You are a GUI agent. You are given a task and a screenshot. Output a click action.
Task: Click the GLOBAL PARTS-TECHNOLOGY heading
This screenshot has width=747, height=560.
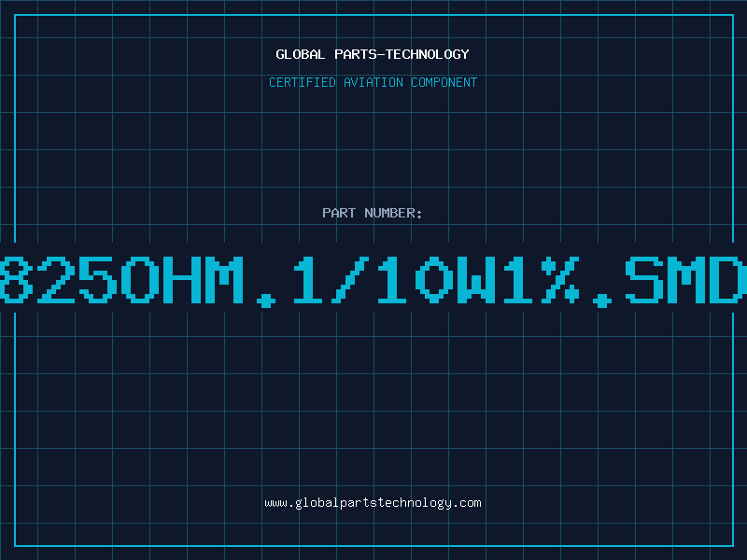click(373, 54)
